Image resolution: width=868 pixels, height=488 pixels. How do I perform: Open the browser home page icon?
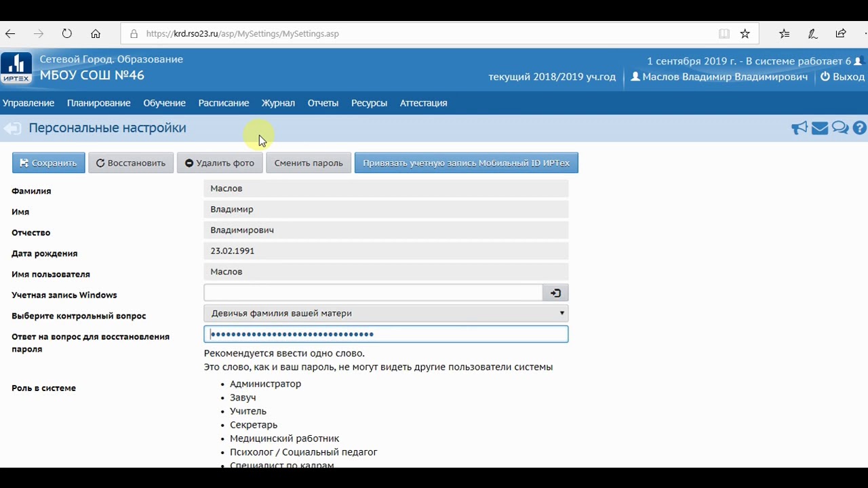click(x=96, y=33)
